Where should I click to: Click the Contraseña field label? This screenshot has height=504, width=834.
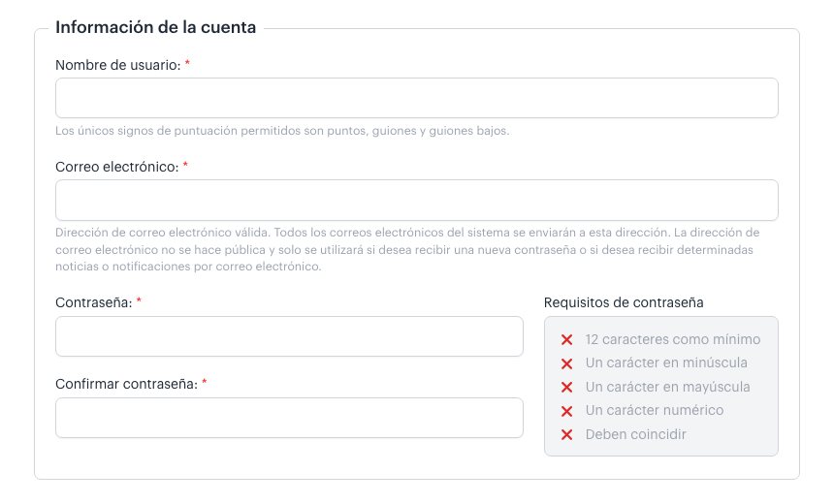coord(93,302)
